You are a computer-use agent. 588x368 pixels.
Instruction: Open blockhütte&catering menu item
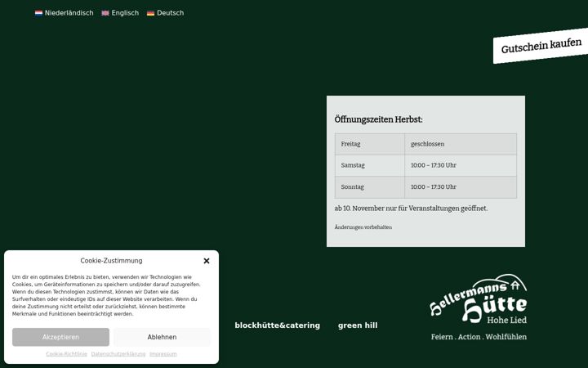(x=278, y=325)
